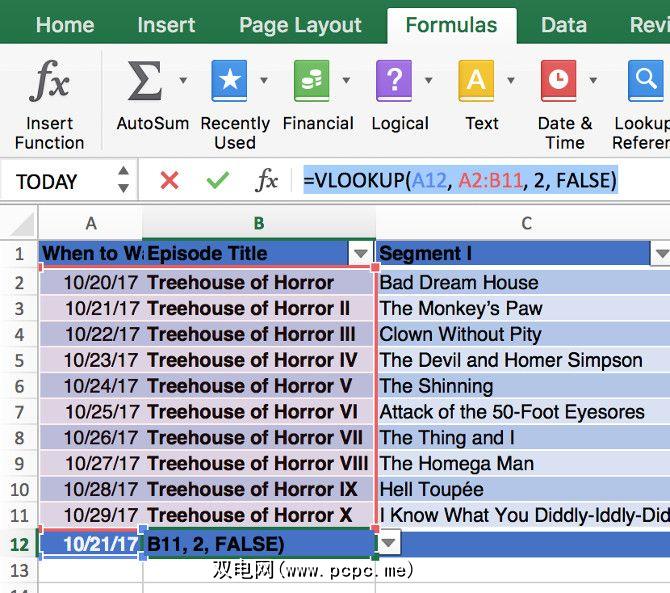Open Lookup & Reference functions icon
Viewport: 670px width, 593px height.
(x=646, y=80)
